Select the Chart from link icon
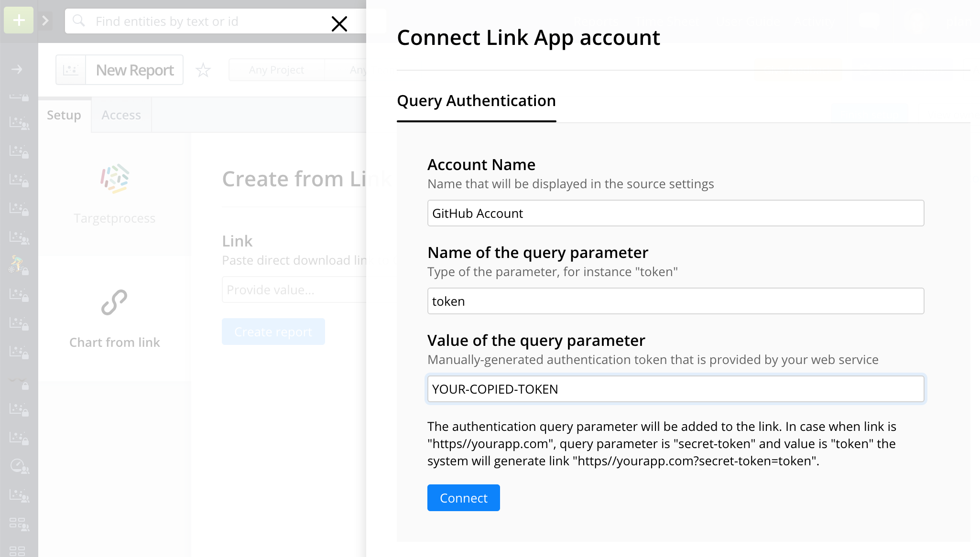The width and height of the screenshot is (980, 557). 114,302
